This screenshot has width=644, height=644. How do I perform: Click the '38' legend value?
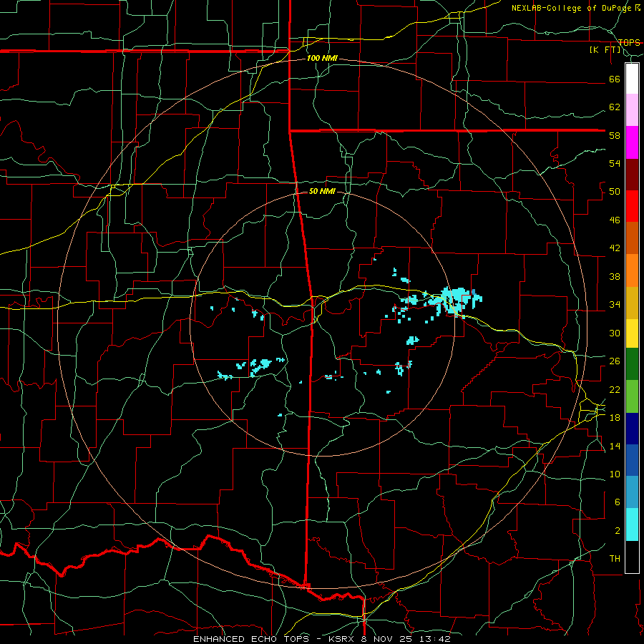615,276
